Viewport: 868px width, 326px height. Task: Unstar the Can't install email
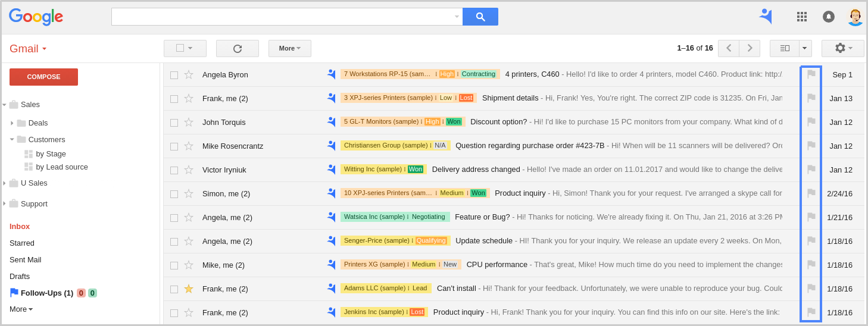pos(189,289)
